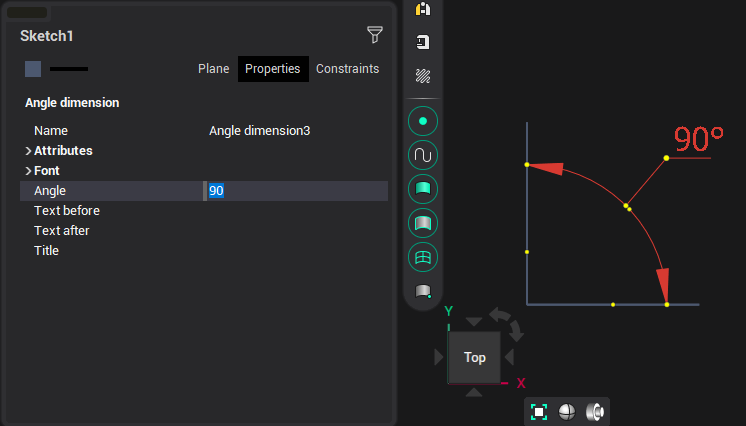Click the cylinder view icon in bottom toolbar

[594, 412]
